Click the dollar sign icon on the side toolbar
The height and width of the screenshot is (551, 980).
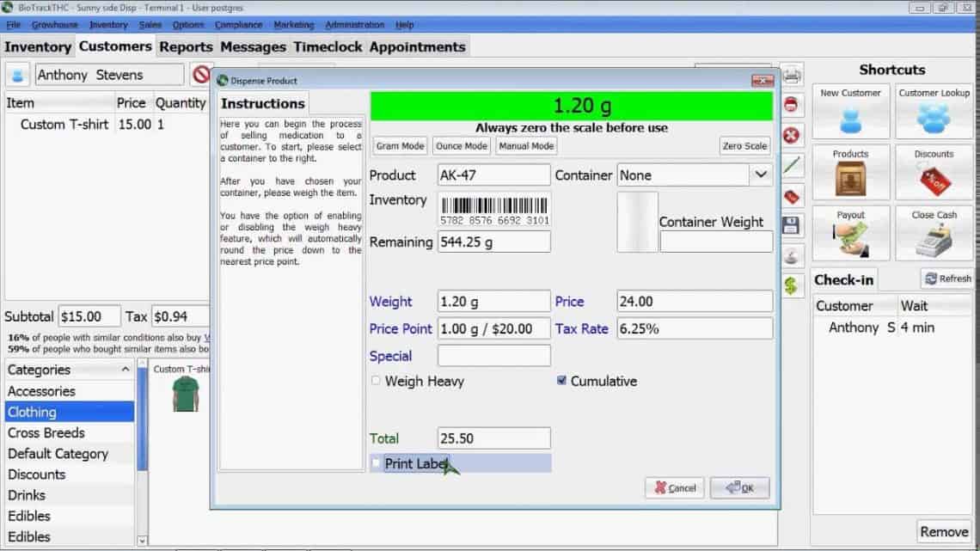click(x=791, y=284)
